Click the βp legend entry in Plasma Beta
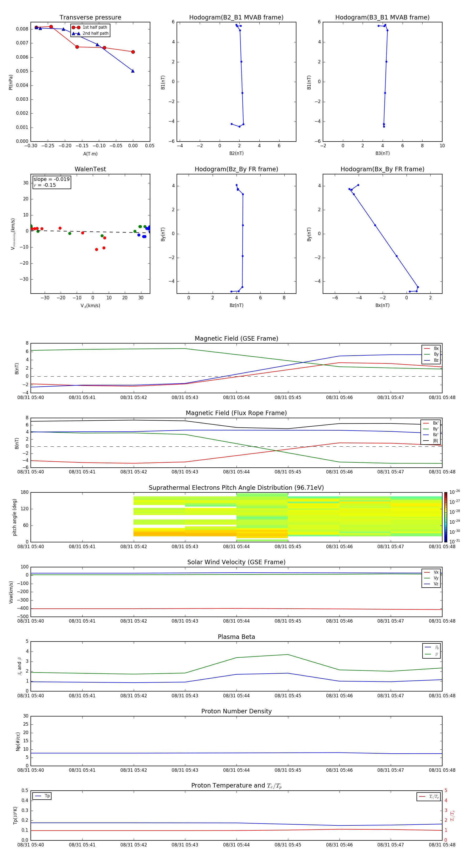Viewport: 473px width, 868px height. tap(431, 647)
